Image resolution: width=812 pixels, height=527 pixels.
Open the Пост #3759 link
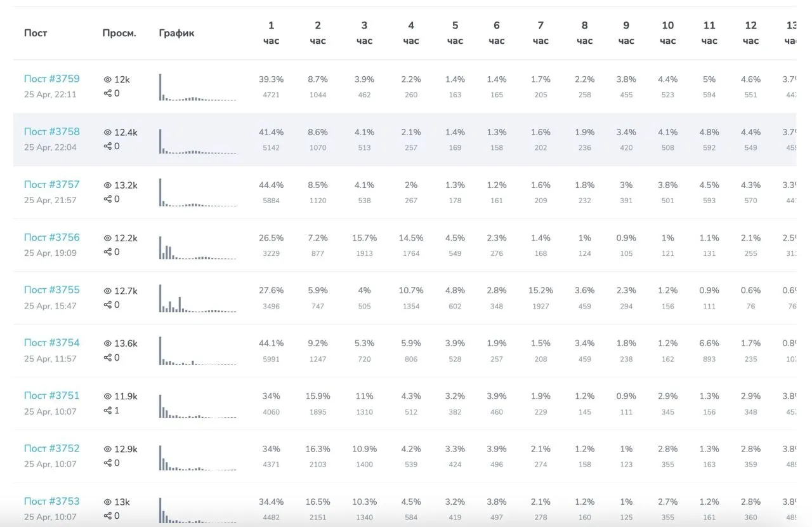tap(52, 79)
